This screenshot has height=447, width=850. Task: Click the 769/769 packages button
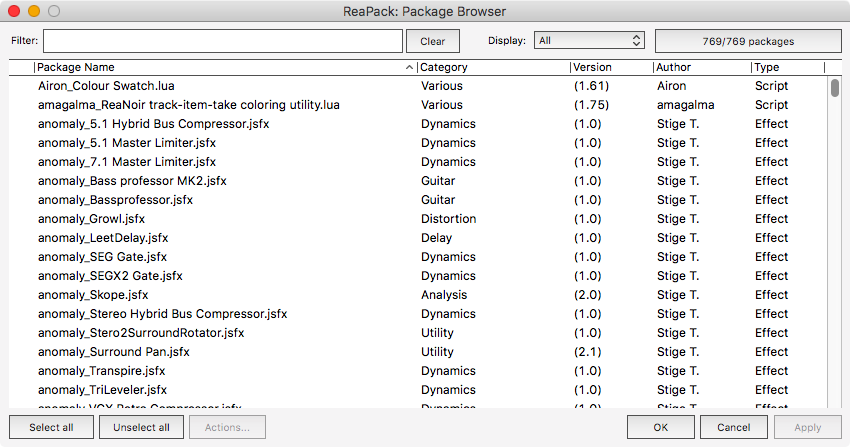pos(747,41)
